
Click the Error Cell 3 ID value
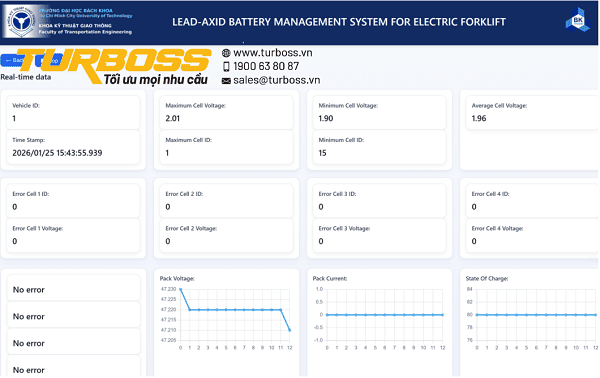(x=321, y=207)
